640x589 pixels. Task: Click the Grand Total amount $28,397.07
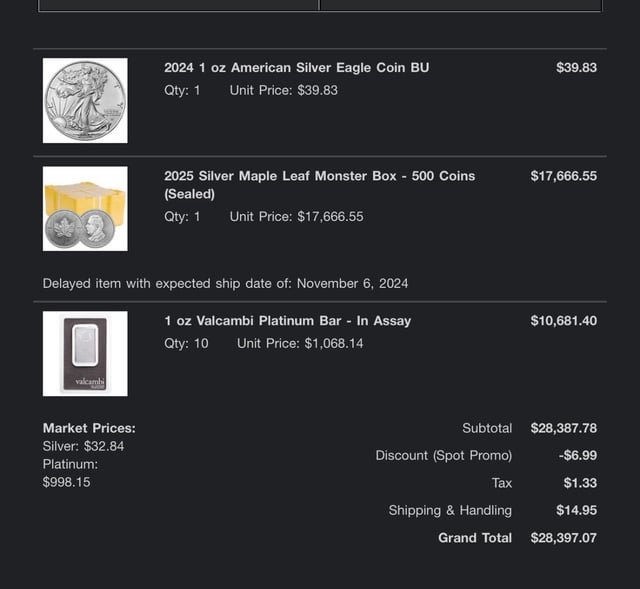tap(563, 538)
